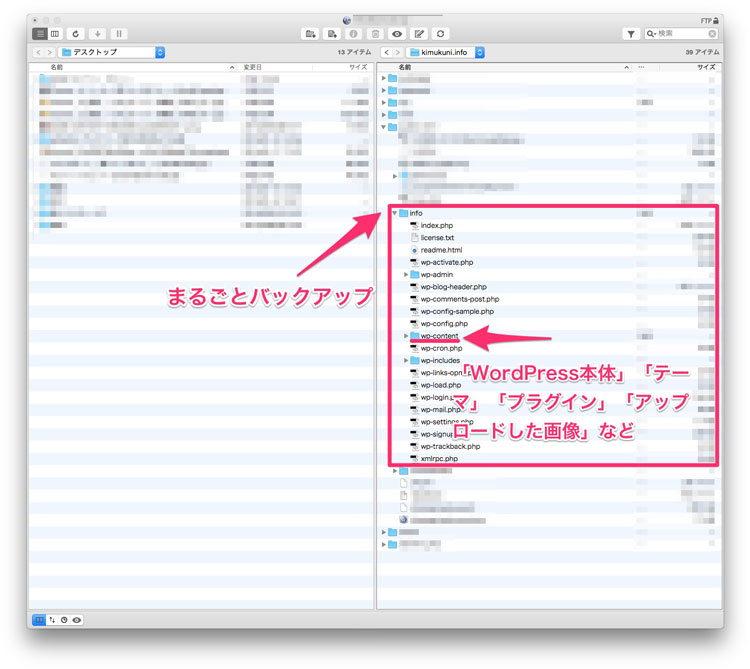
Task: Open the Get Info toolbar icon
Action: (353, 33)
